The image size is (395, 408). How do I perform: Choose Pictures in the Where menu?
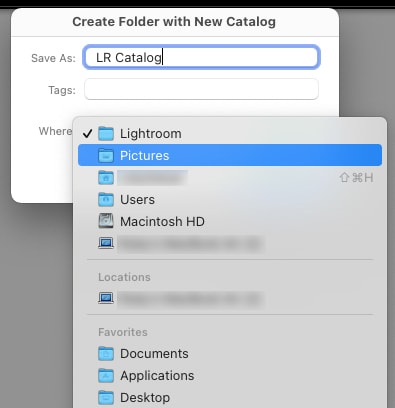pos(230,155)
